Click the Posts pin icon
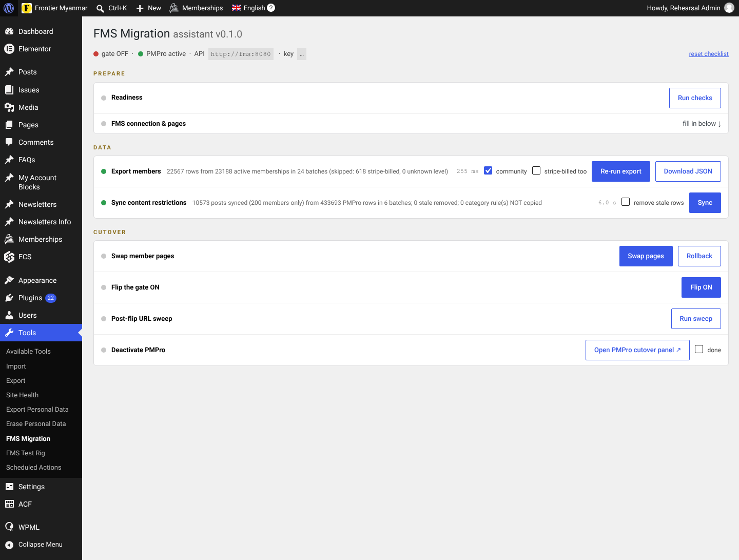This screenshot has width=739, height=560. click(9, 72)
